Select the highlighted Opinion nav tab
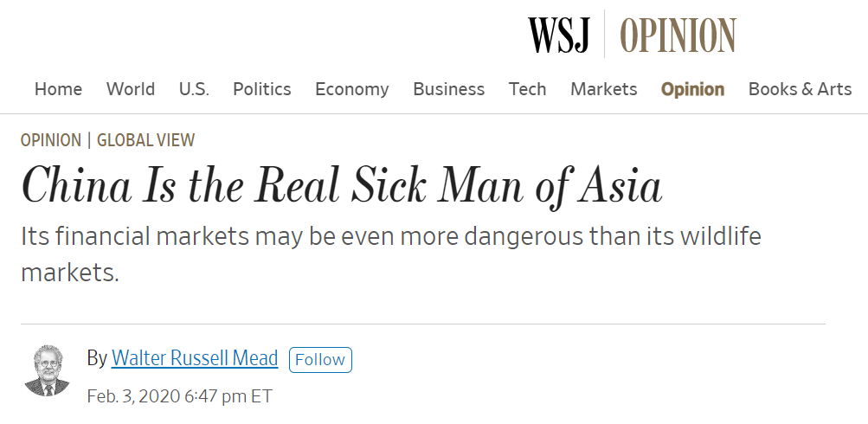868x424 pixels. (692, 89)
